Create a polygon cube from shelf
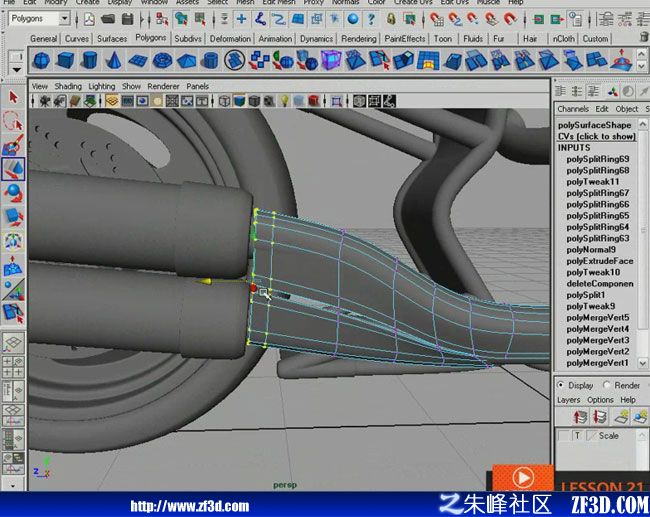Viewport: 650px width, 517px height. pyautogui.click(x=65, y=61)
